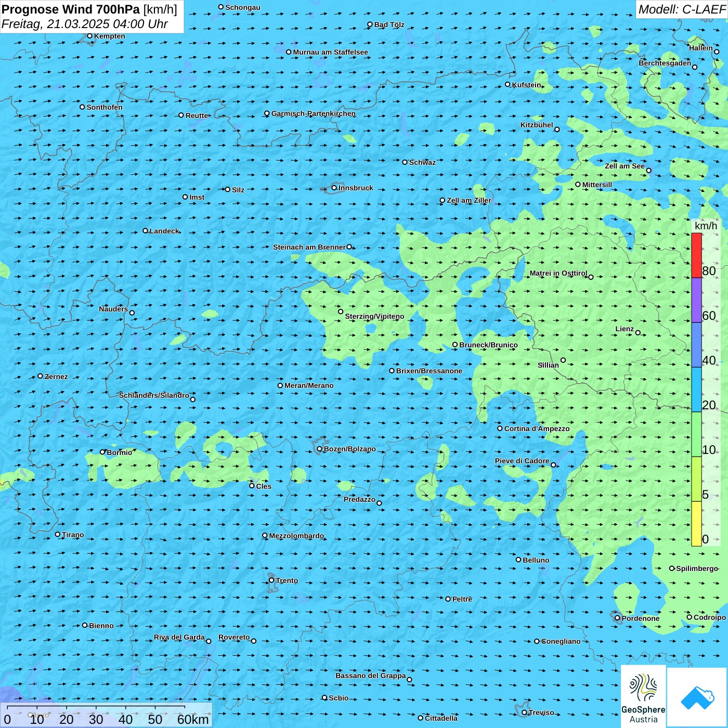Click the Kitzbühel city label
Image resolution: width=728 pixels, height=728 pixels.
[537, 125]
